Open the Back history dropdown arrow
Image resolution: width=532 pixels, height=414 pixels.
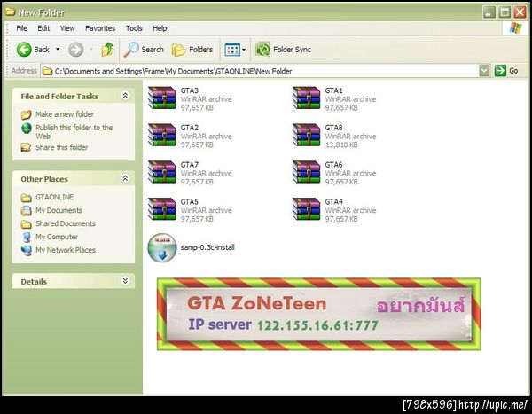tap(58, 50)
